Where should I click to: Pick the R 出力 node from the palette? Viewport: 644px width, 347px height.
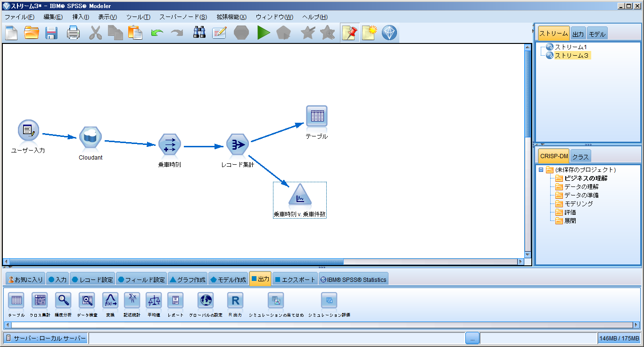click(235, 300)
